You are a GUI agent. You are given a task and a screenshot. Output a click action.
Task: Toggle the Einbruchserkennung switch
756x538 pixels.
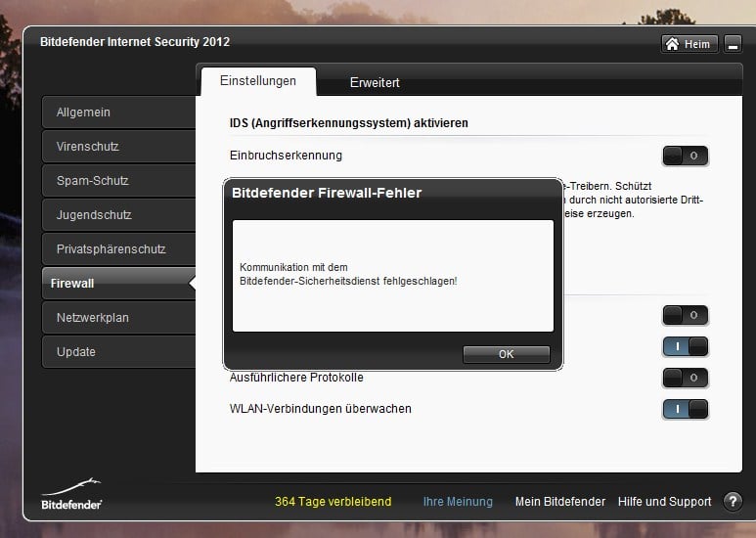tap(686, 156)
